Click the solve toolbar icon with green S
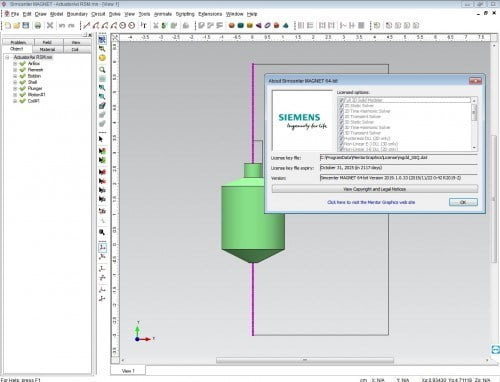The height and width of the screenshot is (382, 500). [x=164, y=25]
